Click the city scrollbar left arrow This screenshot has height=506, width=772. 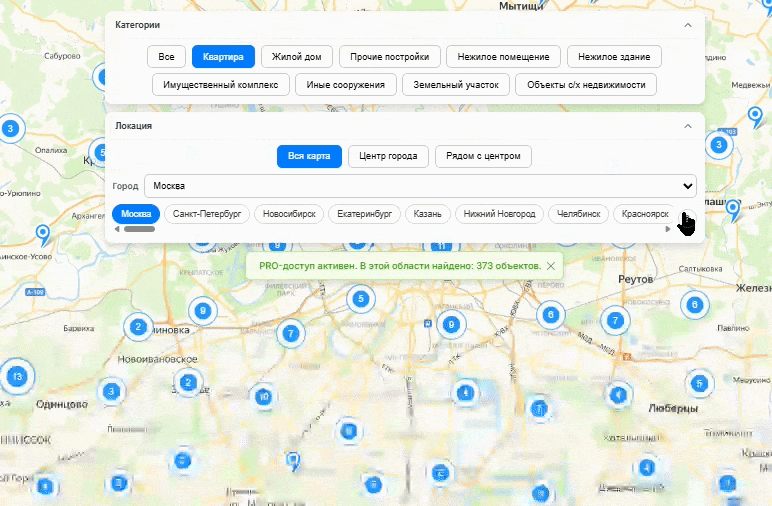tap(117, 229)
